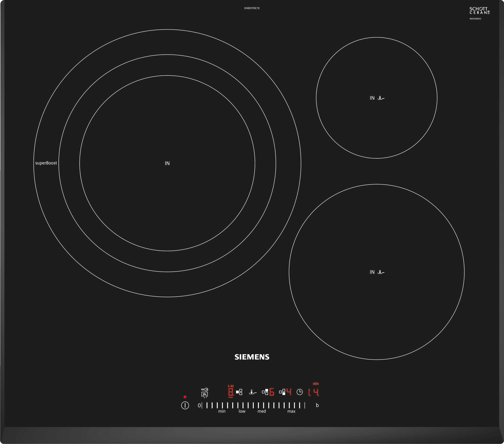Tap the red timer display showing 1.4
The image size is (504, 444).
[x=313, y=392]
